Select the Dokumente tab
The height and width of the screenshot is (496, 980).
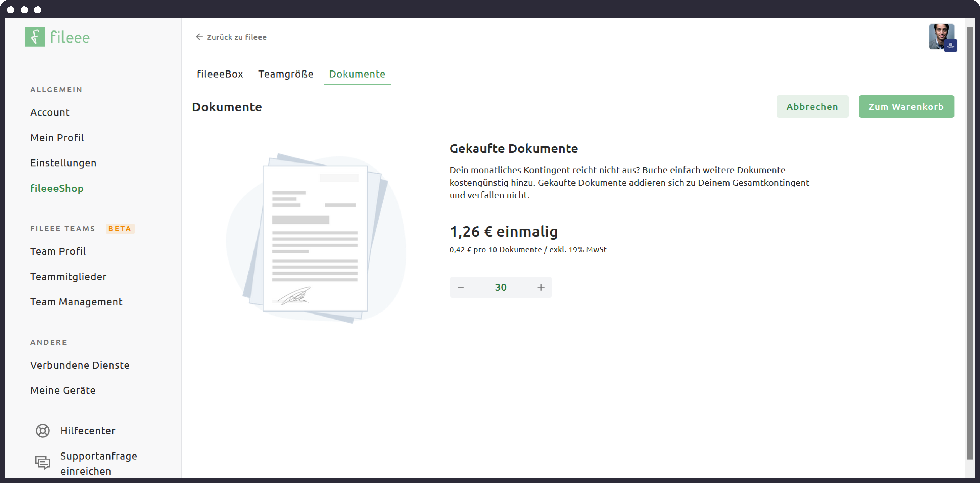357,74
